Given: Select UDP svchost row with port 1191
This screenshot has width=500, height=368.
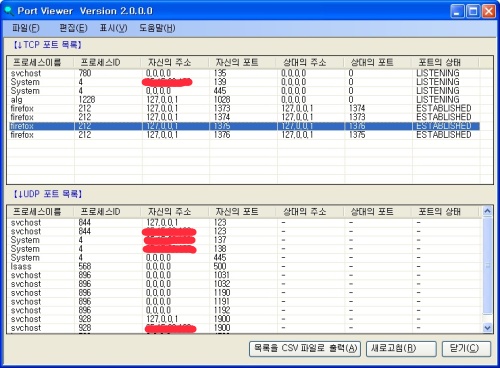Looking at the screenshot, I should (244, 302).
